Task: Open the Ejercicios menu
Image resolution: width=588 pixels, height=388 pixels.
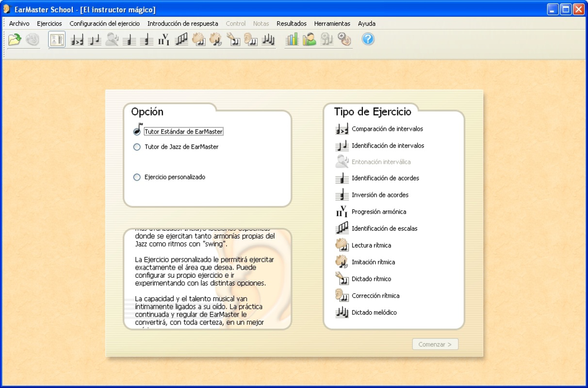Action: [x=49, y=23]
